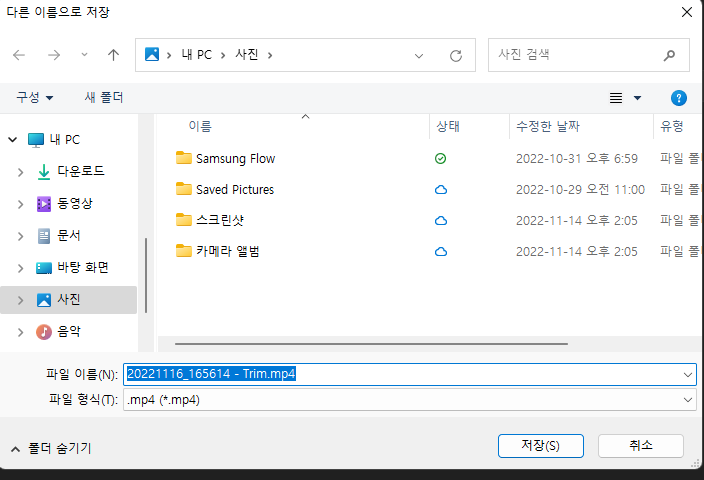The image size is (704, 480).
Task: Open help with the question mark icon
Action: 678,98
